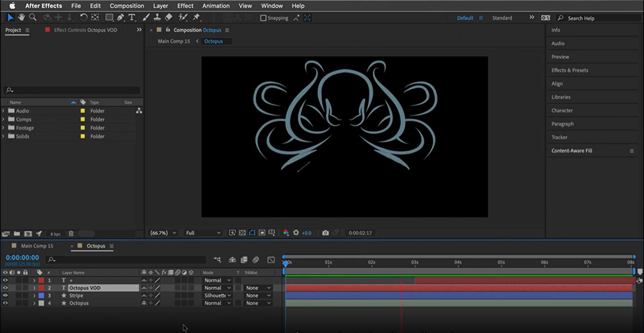Click the project panel search field
The image size is (644, 333).
[x=72, y=90]
